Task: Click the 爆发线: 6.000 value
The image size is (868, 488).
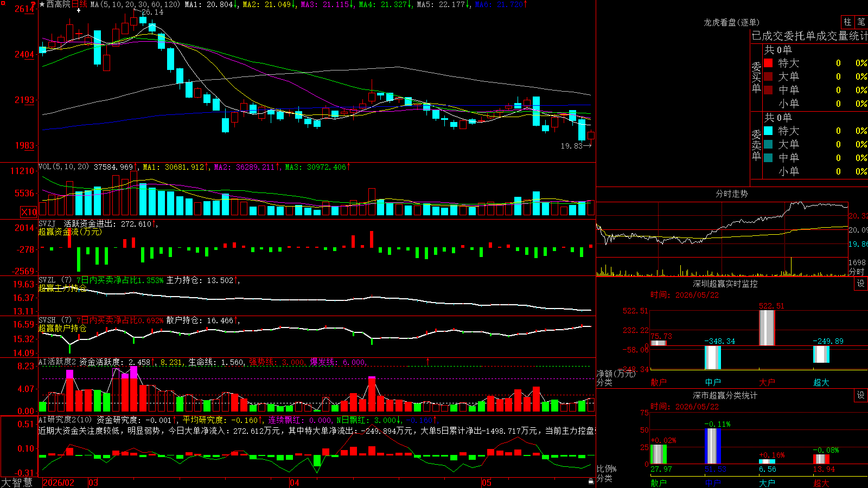Action: pos(337,362)
